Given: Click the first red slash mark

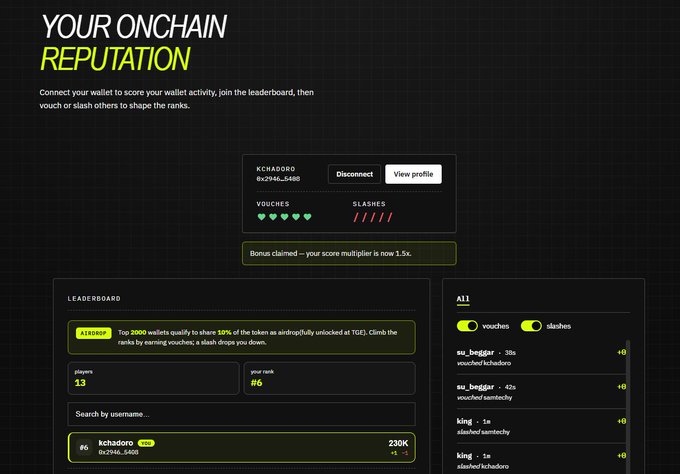Looking at the screenshot, I should click(356, 217).
